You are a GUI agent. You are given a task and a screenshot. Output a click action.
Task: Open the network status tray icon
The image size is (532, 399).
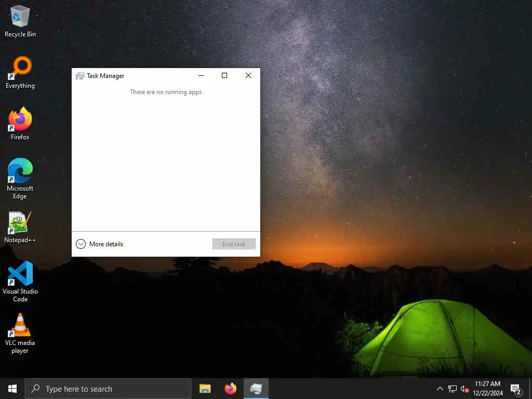tap(453, 389)
